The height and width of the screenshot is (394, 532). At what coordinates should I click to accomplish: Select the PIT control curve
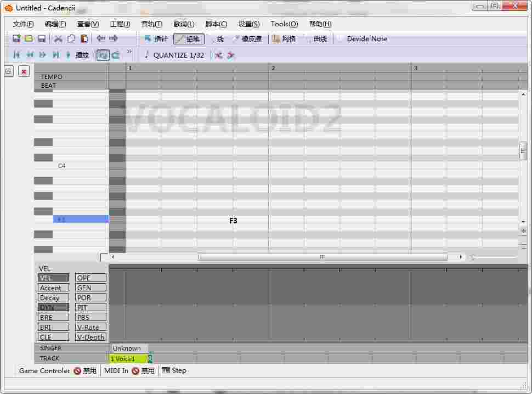[x=90, y=307]
